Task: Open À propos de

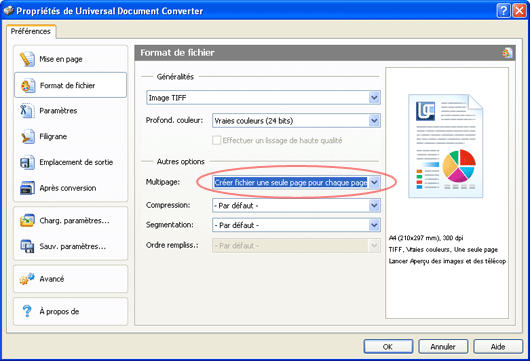Action: coord(71,311)
